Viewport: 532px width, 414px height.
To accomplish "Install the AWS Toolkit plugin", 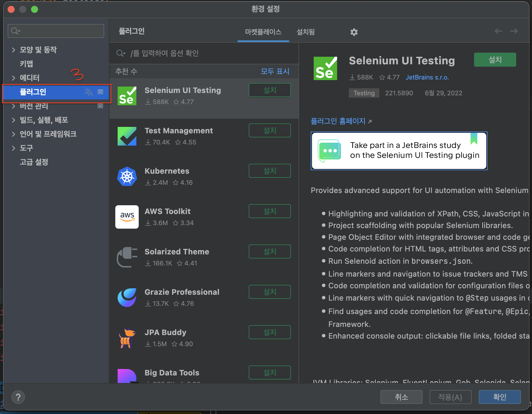I will pos(270,211).
